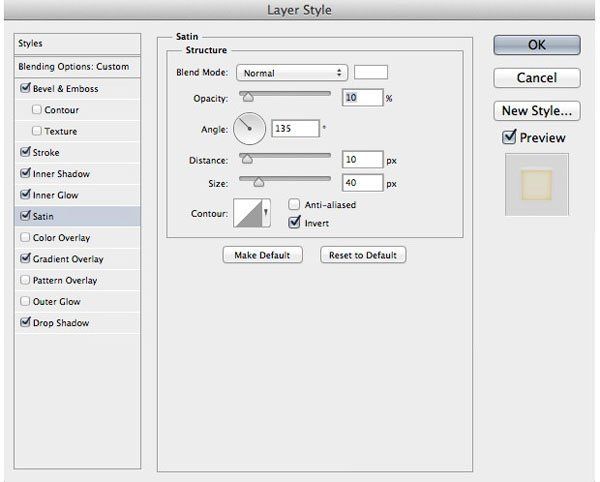Uncheck the Inner Shadow checkbox
The width and height of the screenshot is (600, 482).
pyautogui.click(x=25, y=173)
